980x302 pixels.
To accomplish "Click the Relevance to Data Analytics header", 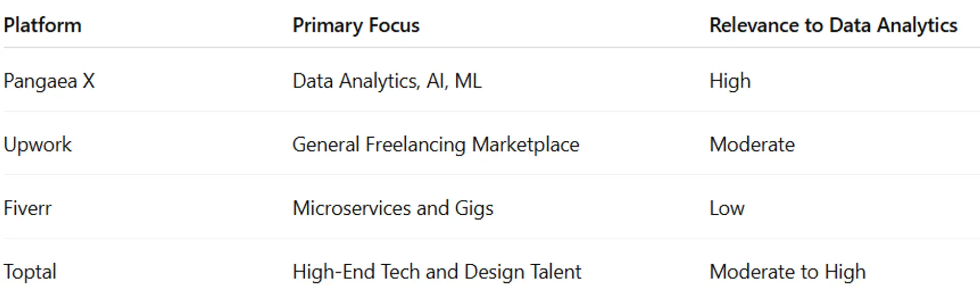I will [833, 26].
